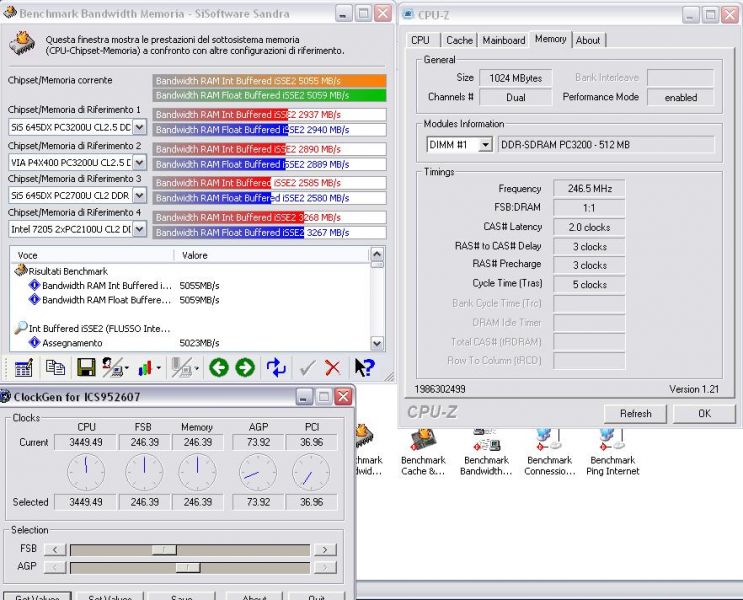Open Benchmark Ping Internet desktop icon
The height and width of the screenshot is (600, 743).
click(x=613, y=453)
